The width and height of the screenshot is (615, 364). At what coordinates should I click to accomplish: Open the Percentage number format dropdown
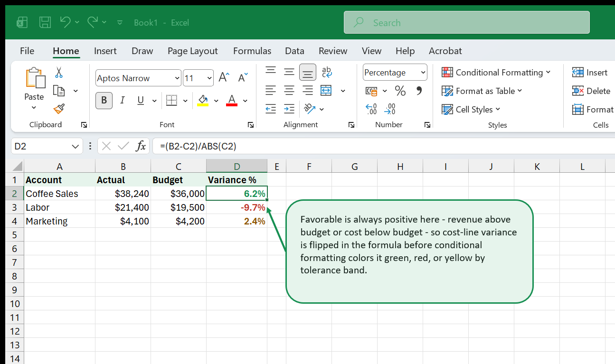(x=423, y=73)
